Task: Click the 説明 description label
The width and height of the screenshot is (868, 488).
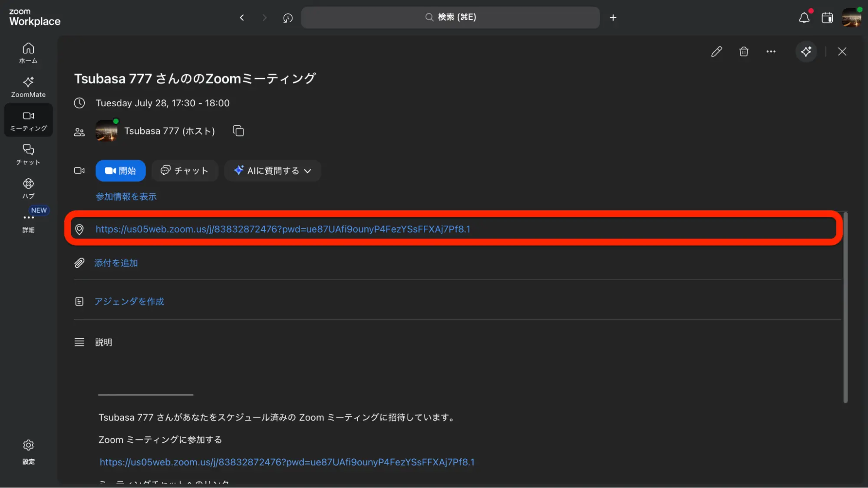Action: click(104, 342)
